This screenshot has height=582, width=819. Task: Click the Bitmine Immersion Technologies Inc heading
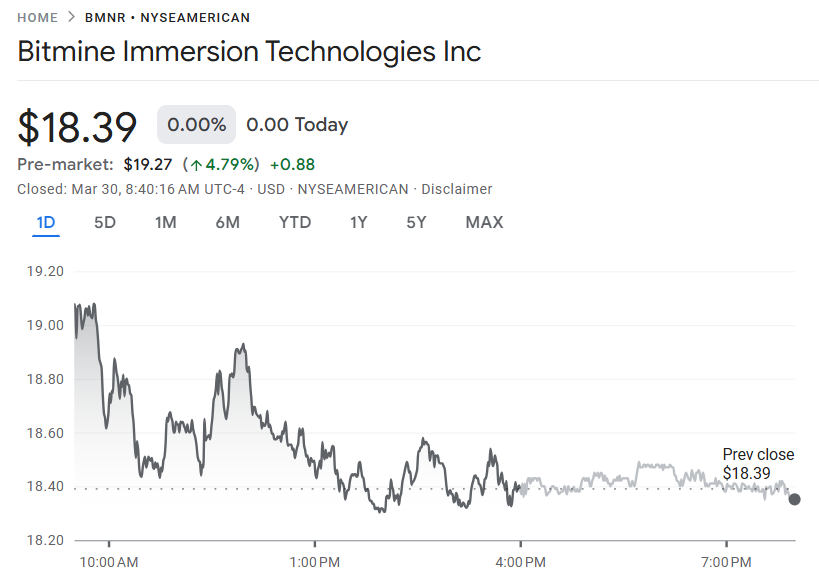coord(249,52)
